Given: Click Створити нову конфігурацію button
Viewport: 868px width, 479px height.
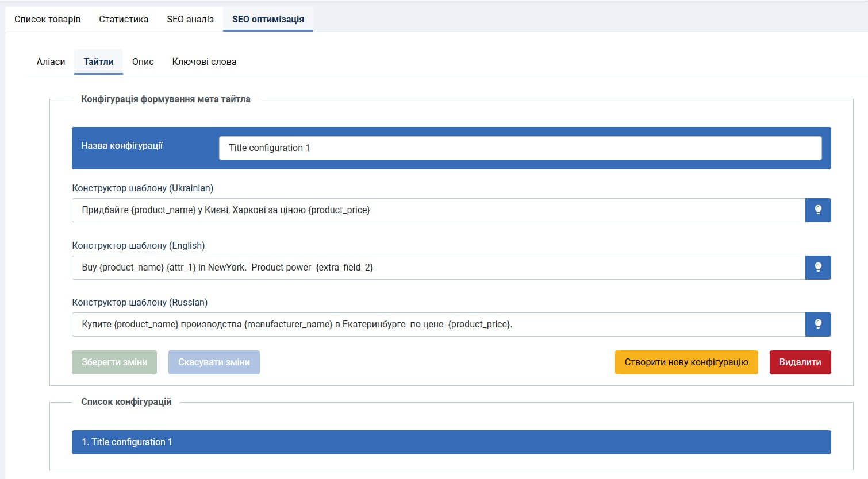Looking at the screenshot, I should click(x=686, y=362).
